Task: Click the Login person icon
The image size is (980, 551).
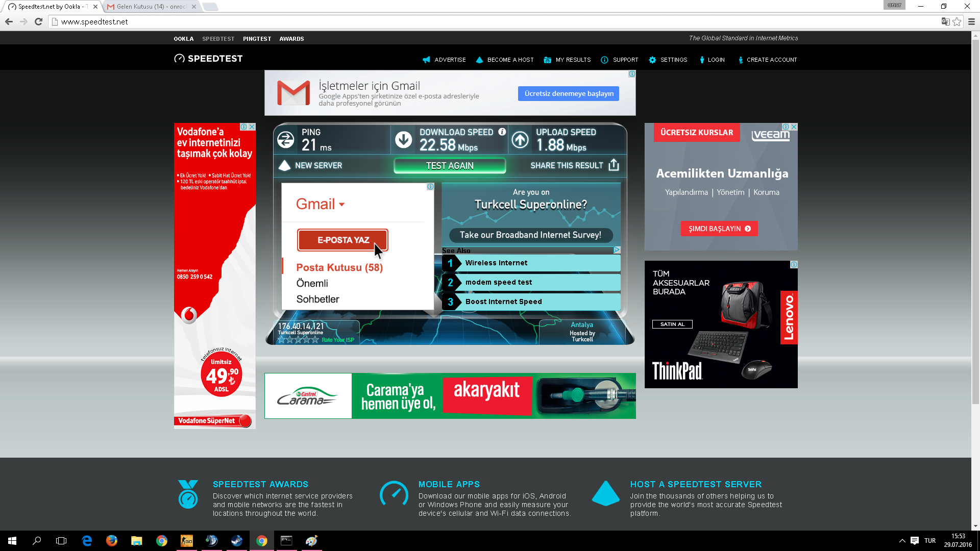Action: 702,60
